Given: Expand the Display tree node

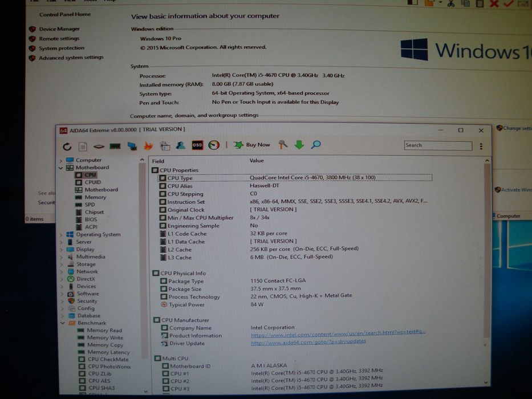Looking at the screenshot, I should click(62, 250).
